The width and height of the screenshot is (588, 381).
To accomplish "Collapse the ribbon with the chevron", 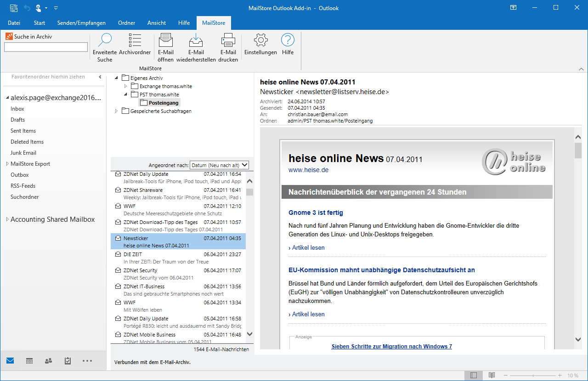I will click(x=581, y=68).
